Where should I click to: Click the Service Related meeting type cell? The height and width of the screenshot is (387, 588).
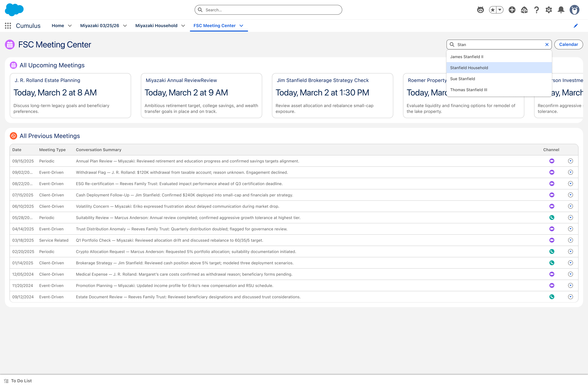click(54, 240)
